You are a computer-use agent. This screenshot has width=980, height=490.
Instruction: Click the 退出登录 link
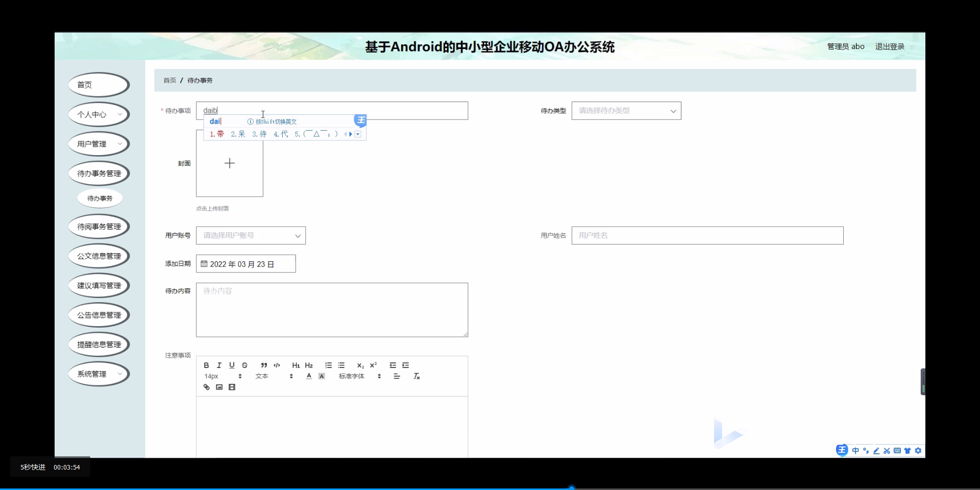click(890, 46)
